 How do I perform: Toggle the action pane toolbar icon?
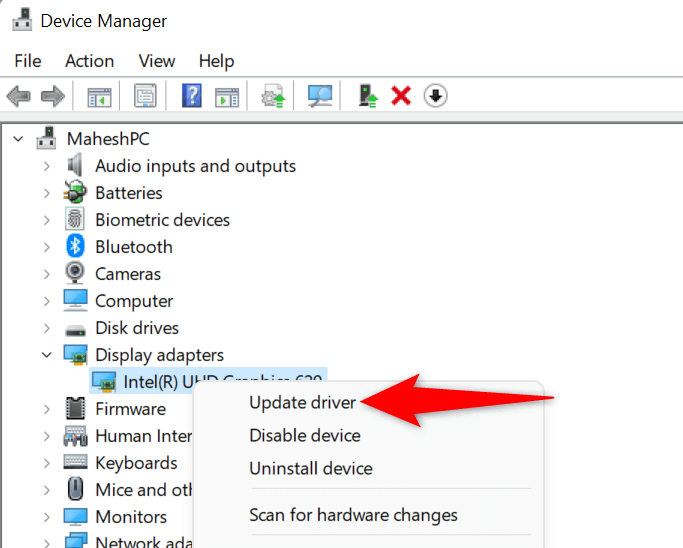(x=227, y=97)
